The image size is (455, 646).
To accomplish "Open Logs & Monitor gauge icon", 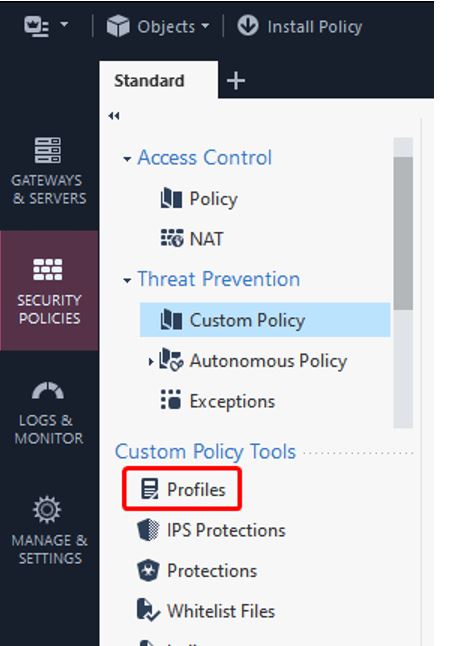I will coord(48,391).
